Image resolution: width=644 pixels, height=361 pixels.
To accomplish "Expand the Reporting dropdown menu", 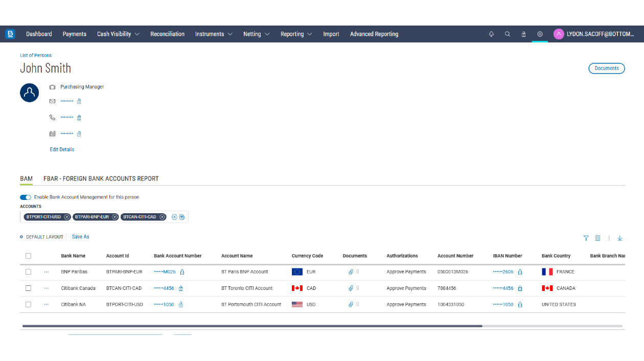I will (296, 34).
